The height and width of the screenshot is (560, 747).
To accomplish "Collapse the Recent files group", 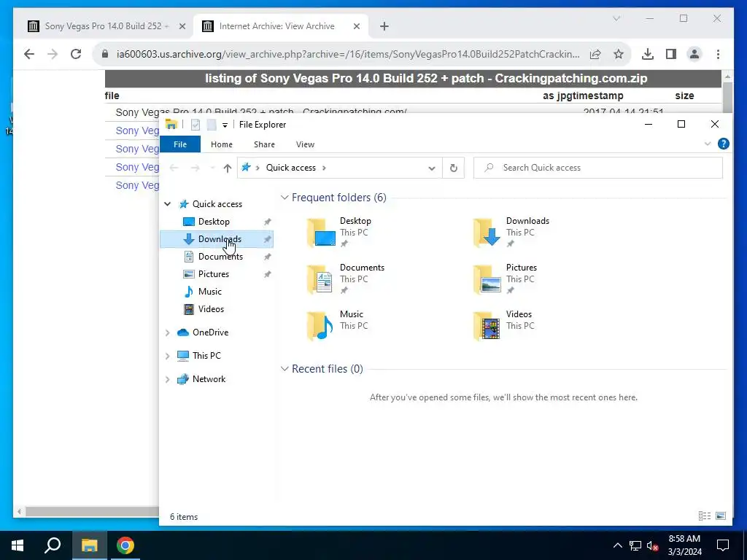I will click(285, 368).
